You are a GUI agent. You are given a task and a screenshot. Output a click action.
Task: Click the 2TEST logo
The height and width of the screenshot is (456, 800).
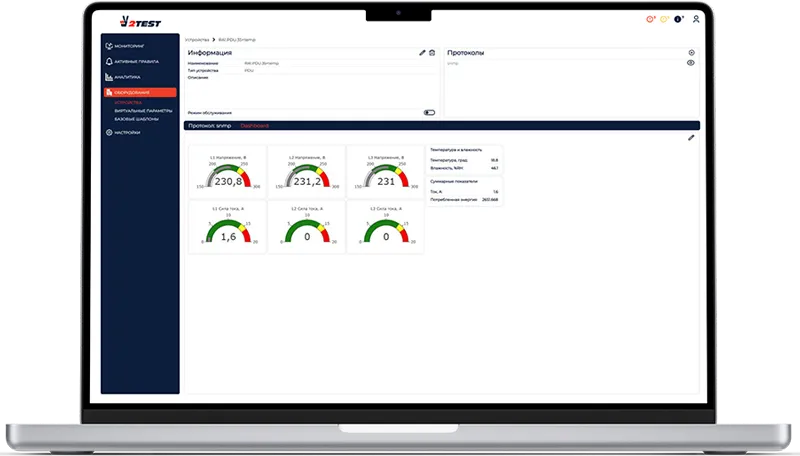[133, 18]
